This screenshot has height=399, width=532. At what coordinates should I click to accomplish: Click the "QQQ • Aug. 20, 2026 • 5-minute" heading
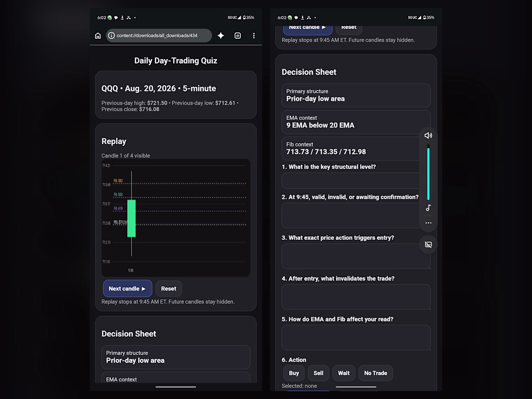pyautogui.click(x=159, y=89)
